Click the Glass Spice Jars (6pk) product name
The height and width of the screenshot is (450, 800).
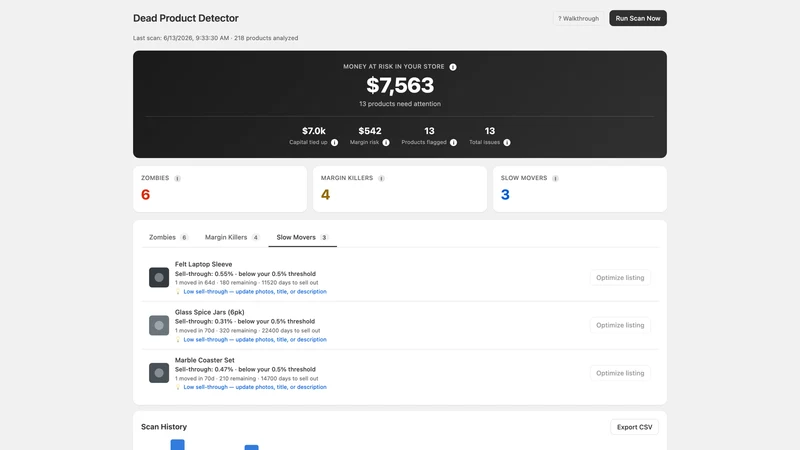point(210,312)
